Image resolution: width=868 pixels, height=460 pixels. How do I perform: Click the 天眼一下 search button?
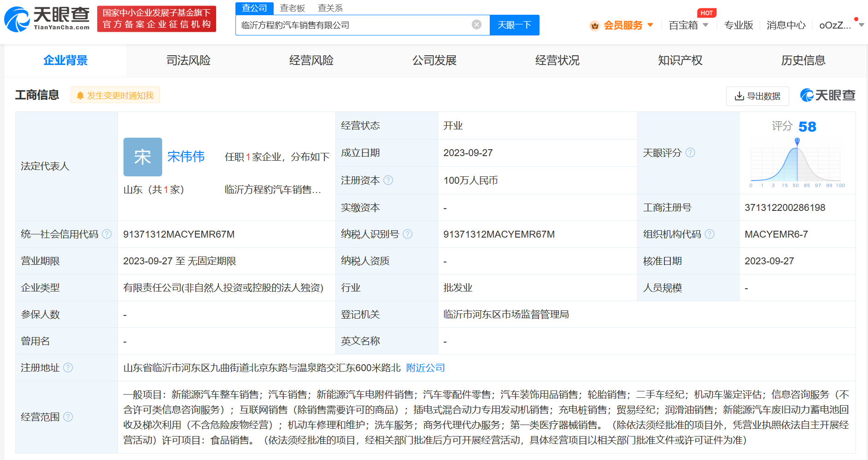coord(514,25)
